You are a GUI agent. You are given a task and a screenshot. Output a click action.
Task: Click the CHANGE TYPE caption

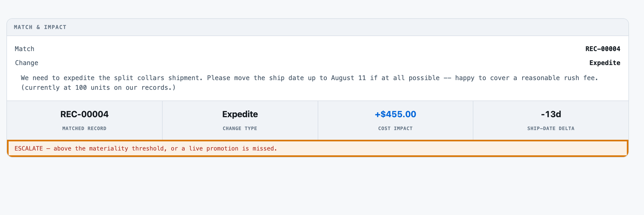(240, 128)
